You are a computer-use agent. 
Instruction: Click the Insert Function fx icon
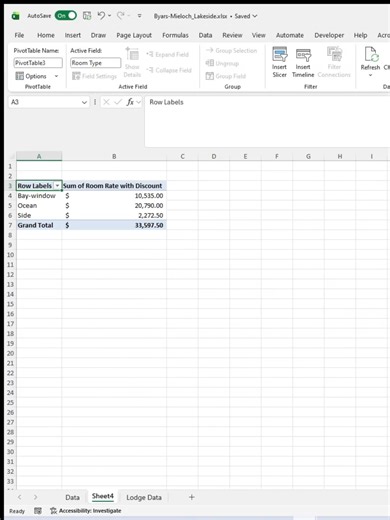coord(130,102)
